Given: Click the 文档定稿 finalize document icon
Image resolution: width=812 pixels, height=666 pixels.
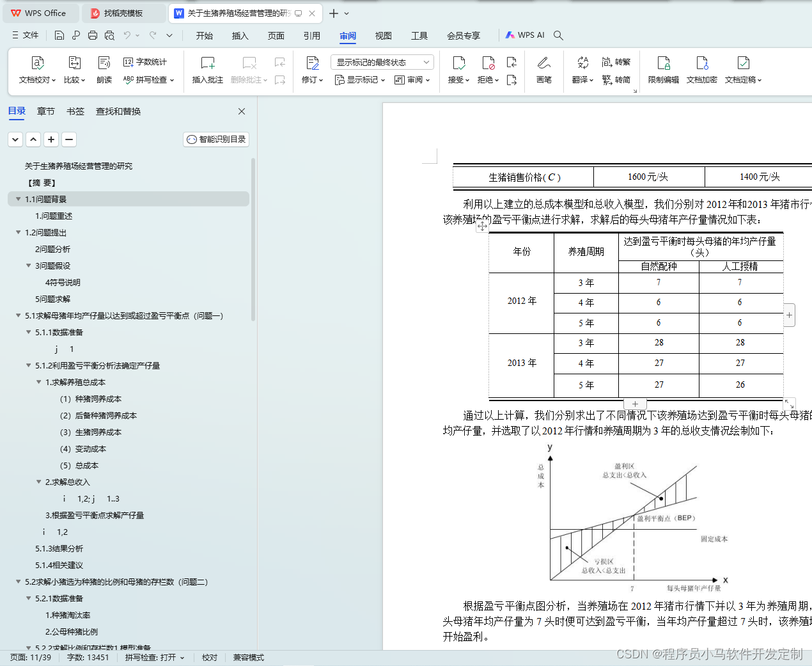Looking at the screenshot, I should (x=744, y=63).
